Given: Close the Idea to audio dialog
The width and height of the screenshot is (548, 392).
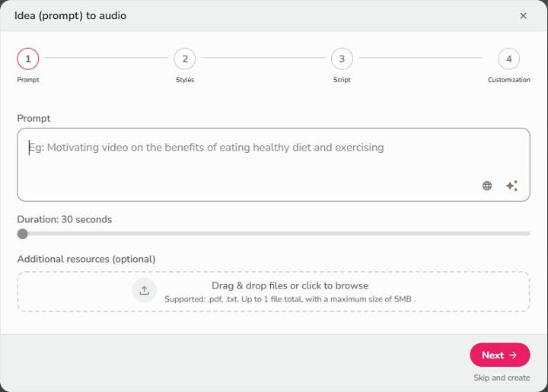Looking at the screenshot, I should pyautogui.click(x=523, y=16).
